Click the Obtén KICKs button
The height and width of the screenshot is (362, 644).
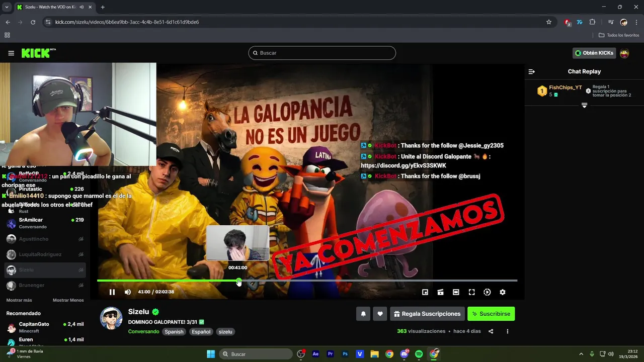(x=594, y=53)
